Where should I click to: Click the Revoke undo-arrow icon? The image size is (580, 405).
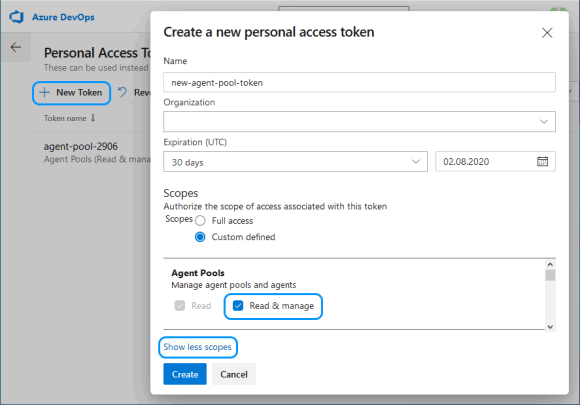(x=122, y=92)
